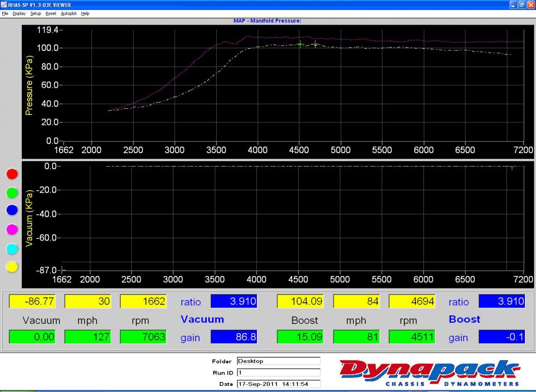Viewport: 536px width, 392px height.
Task: Open the Setup menu
Action: 36,13
